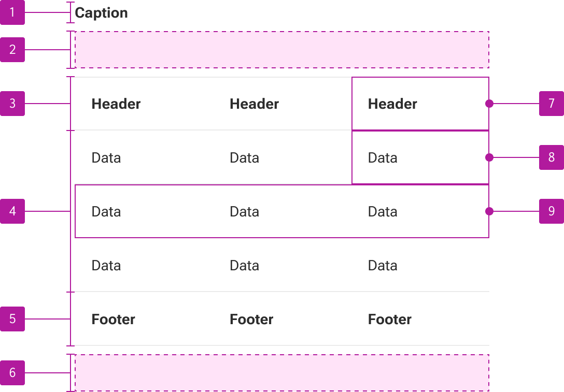The height and width of the screenshot is (392, 564).
Task: Click the bottom pink dashed placeholder area
Action: point(282,373)
